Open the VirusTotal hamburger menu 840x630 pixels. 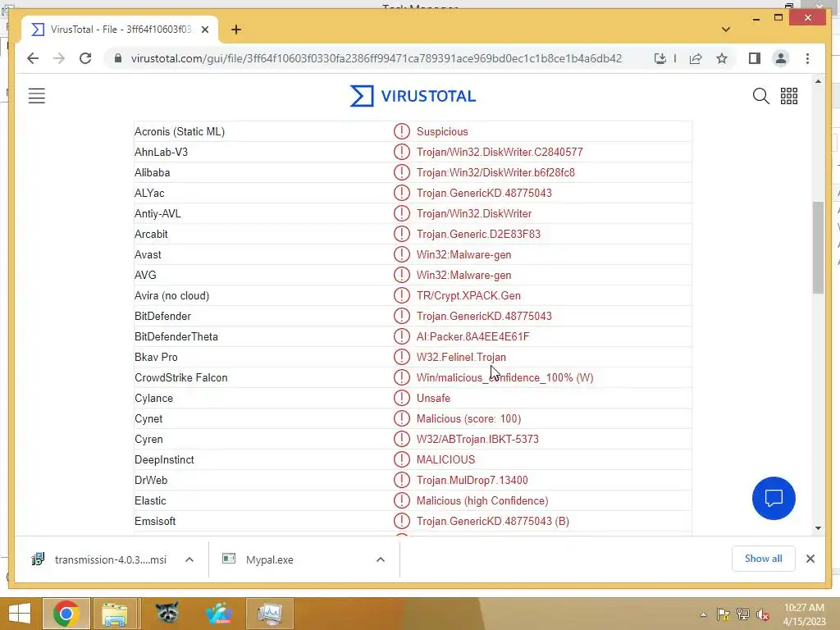[36, 96]
